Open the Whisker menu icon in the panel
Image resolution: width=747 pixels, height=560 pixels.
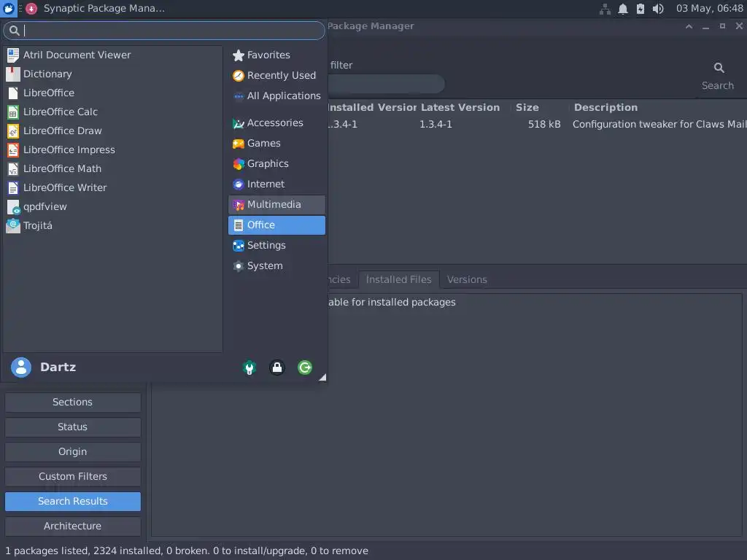pyautogui.click(x=9, y=8)
